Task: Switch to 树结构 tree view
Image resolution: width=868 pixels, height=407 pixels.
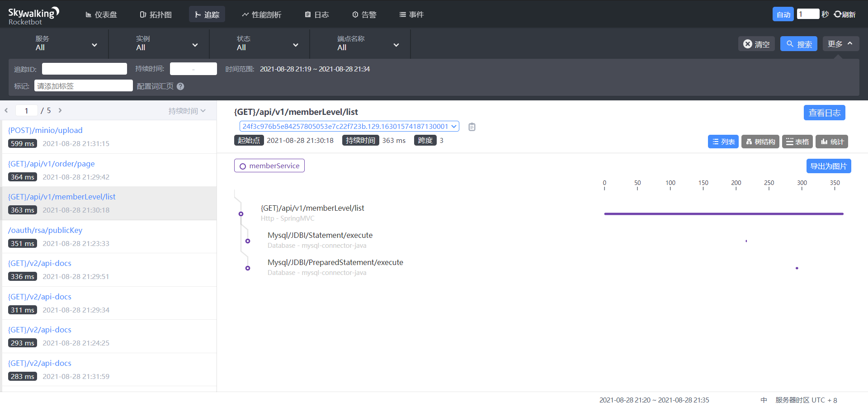Action: [x=760, y=142]
